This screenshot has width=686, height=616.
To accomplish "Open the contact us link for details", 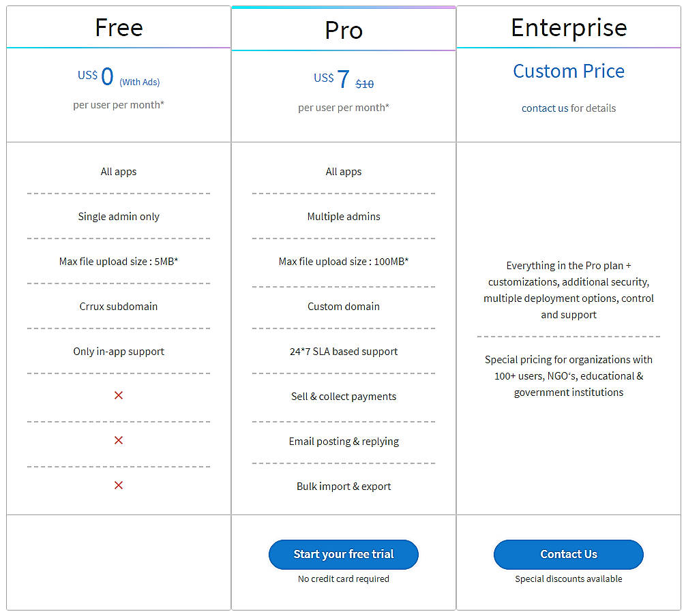I will 544,108.
